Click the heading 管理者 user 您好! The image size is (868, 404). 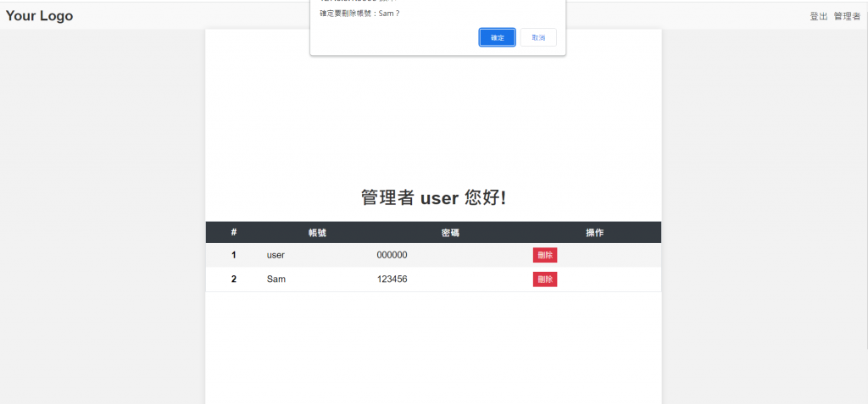[x=433, y=197]
